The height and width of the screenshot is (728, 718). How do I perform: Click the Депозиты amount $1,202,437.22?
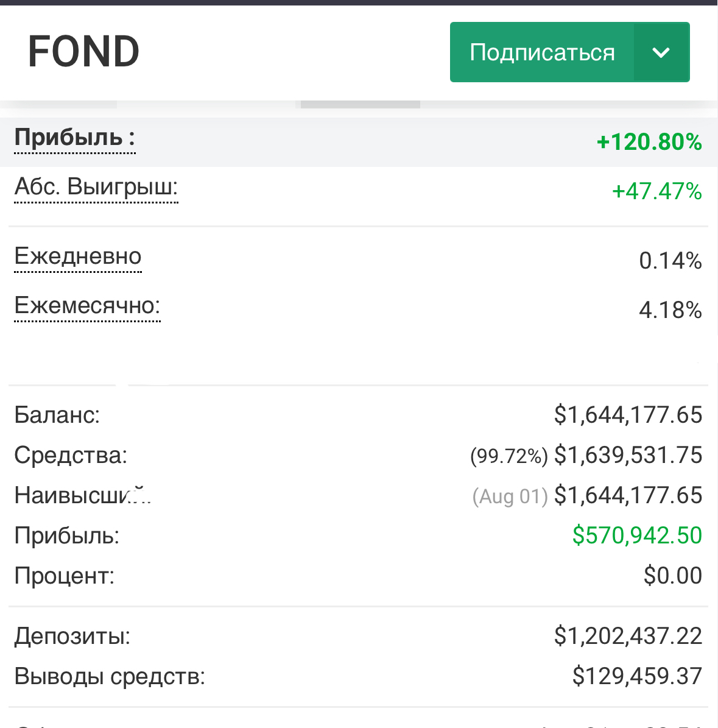pyautogui.click(x=628, y=636)
